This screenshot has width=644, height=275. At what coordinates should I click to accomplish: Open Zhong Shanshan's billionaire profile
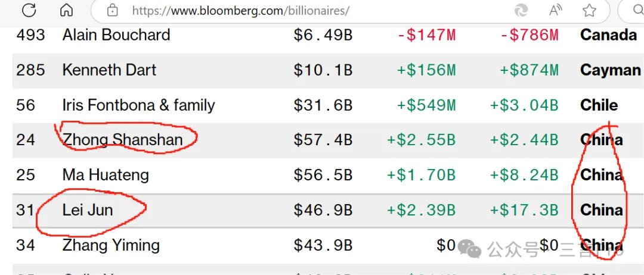123,140
